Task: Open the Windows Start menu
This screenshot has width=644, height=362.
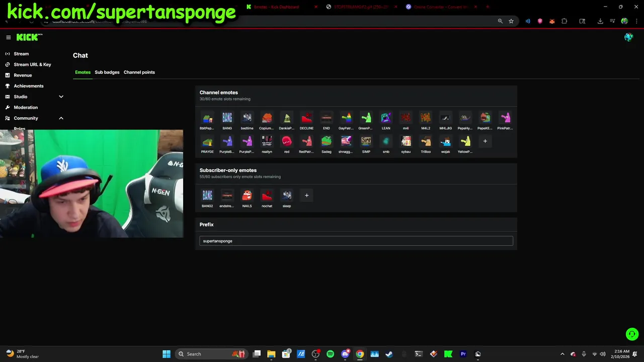Action: coord(167,354)
